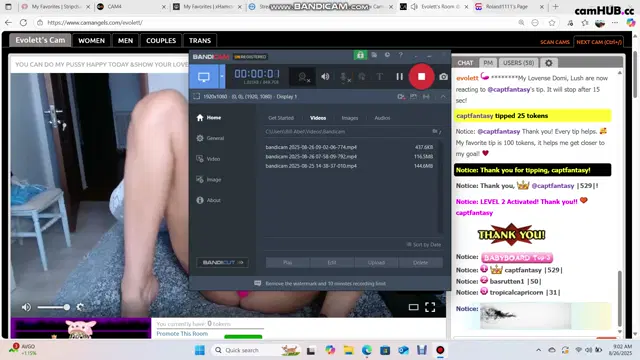Open a new browser tab with plus

555,7
